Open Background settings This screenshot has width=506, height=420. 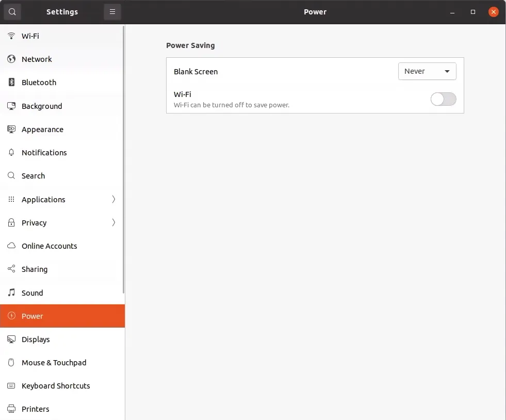point(61,106)
